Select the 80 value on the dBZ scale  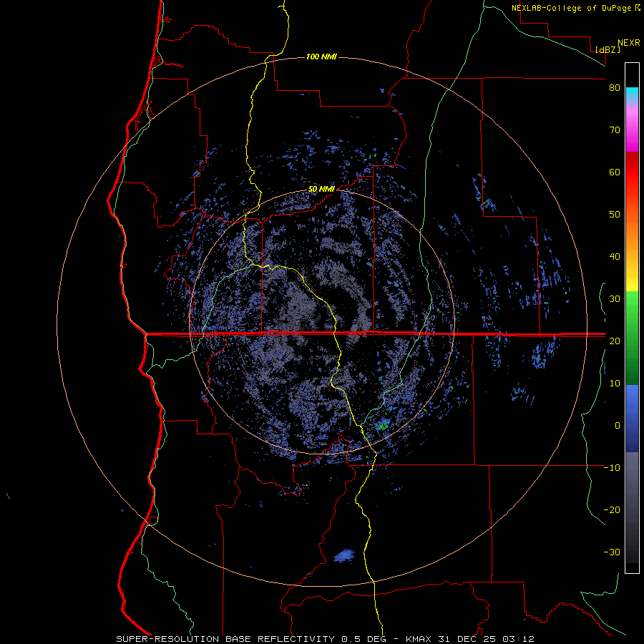615,88
